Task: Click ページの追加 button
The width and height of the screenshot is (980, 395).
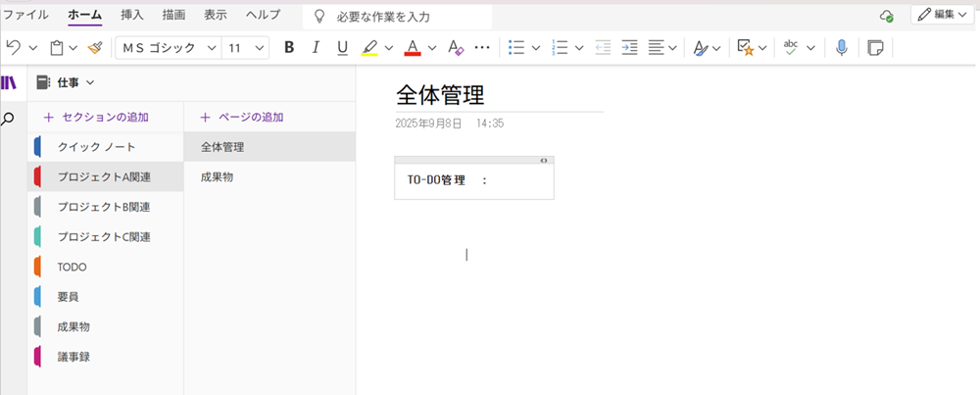Action: [x=242, y=117]
